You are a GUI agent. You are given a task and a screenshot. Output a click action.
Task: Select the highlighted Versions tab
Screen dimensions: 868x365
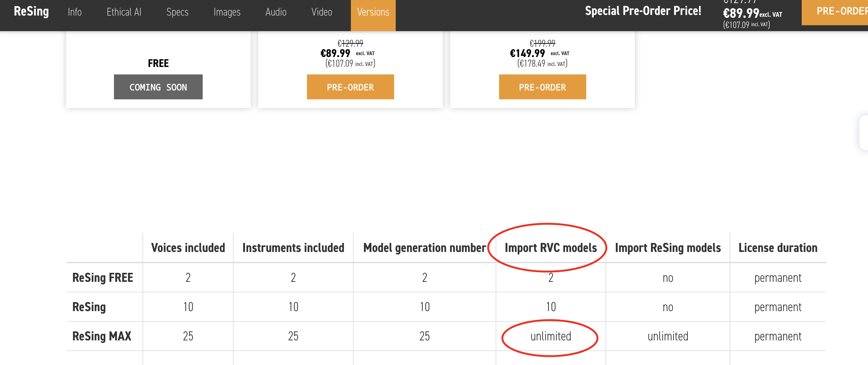click(373, 12)
